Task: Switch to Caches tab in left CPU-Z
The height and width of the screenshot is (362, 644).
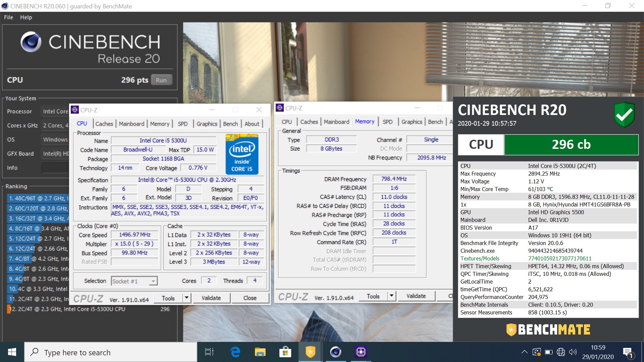Action: (x=104, y=124)
